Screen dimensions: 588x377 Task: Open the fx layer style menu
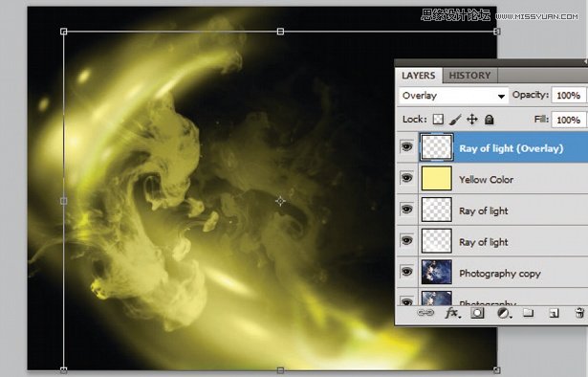(452, 313)
